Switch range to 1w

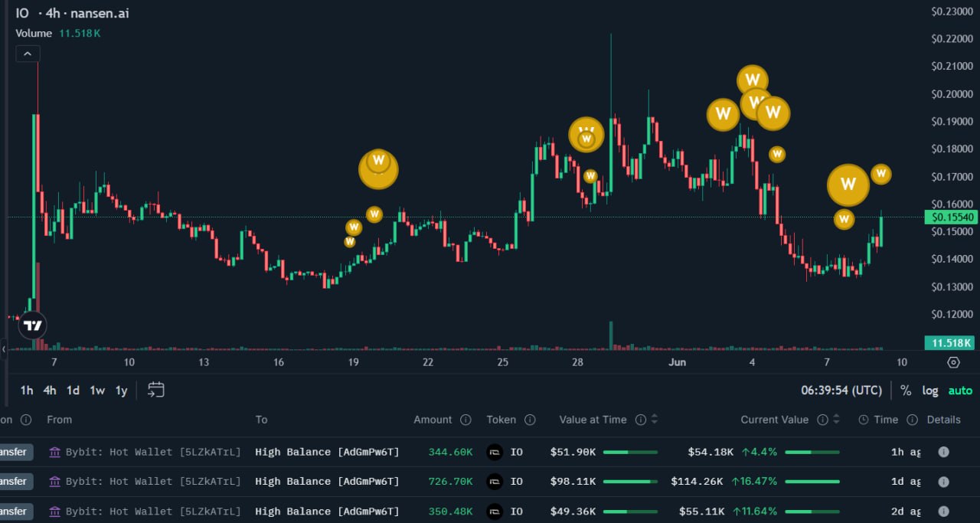(97, 391)
